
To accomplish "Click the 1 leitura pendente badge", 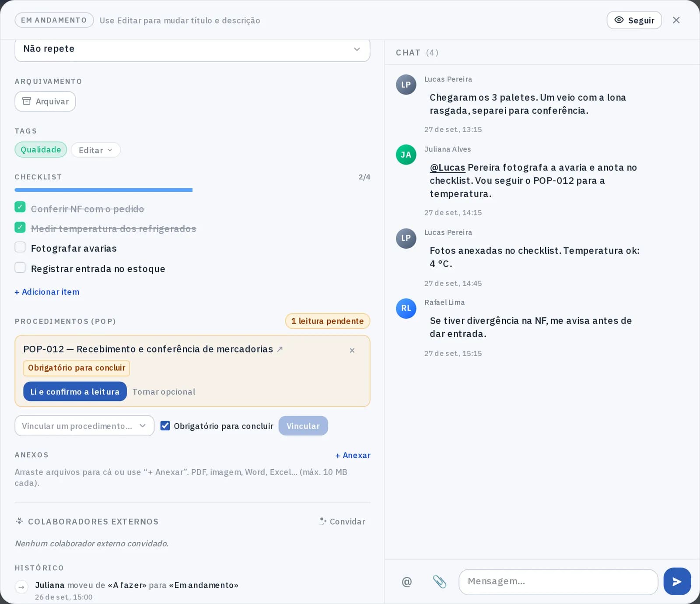I will [x=328, y=321].
